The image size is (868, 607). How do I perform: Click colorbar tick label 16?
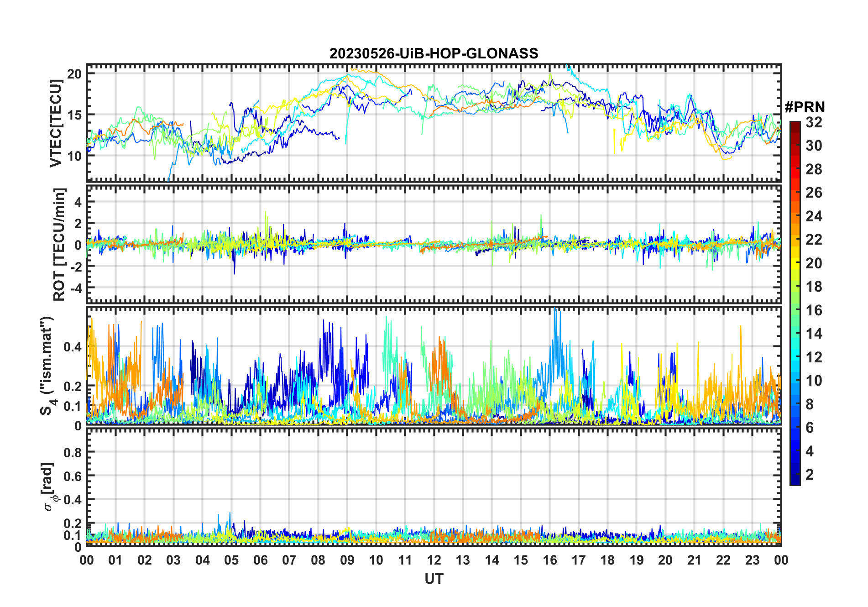[x=814, y=310]
